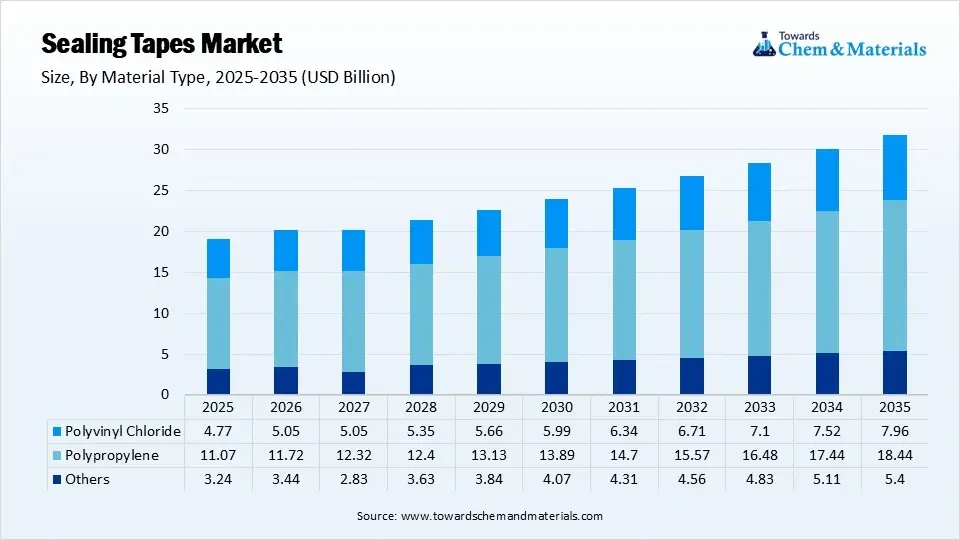Click the 13.13 table cell

click(489, 456)
